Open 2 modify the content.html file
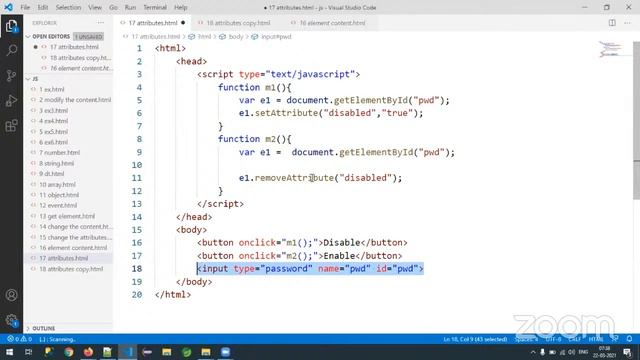 pos(75,100)
